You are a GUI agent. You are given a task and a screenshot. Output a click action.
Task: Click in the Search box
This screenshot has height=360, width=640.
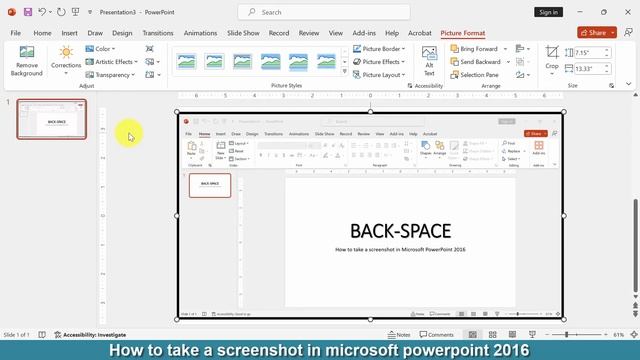tap(324, 12)
